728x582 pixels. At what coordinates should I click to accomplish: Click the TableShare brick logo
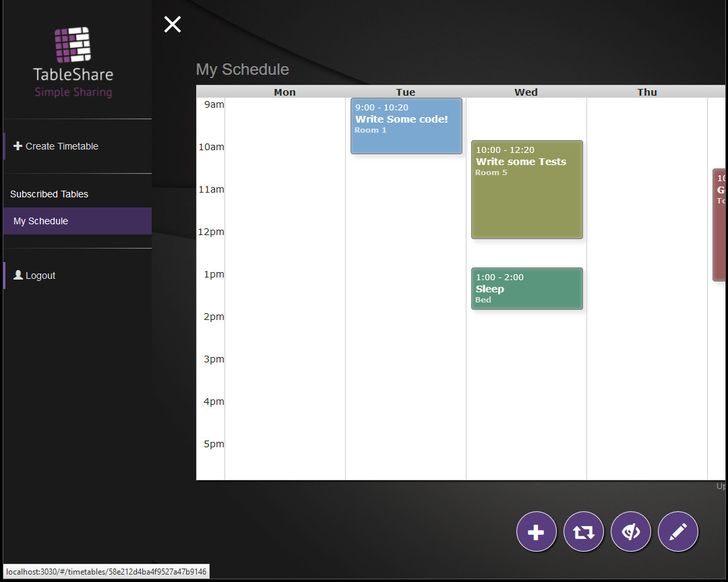[73, 44]
